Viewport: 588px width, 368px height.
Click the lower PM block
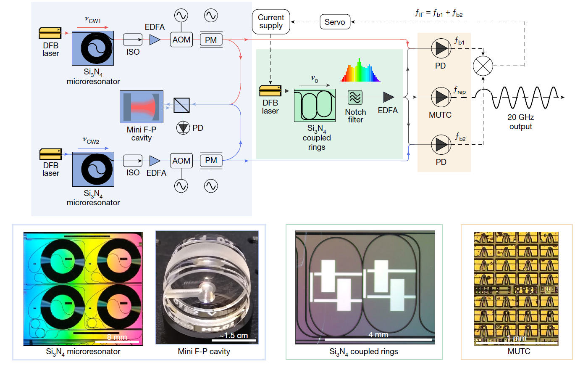click(211, 161)
